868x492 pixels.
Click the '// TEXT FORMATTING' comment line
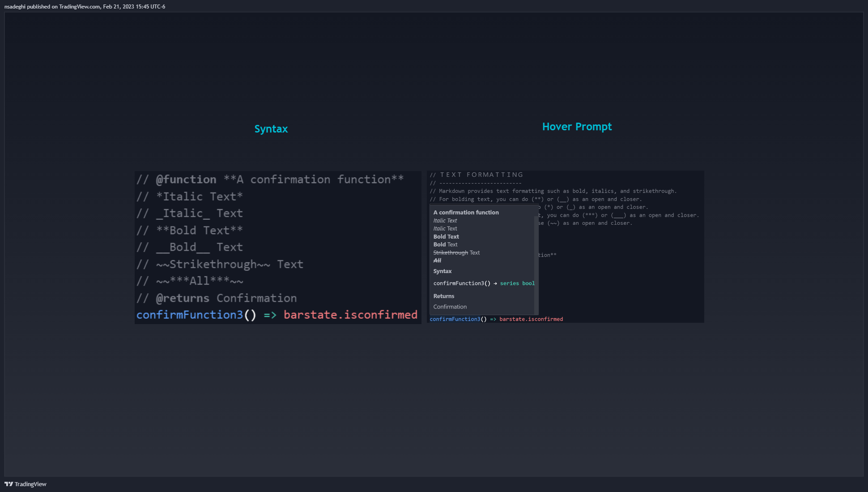click(477, 175)
